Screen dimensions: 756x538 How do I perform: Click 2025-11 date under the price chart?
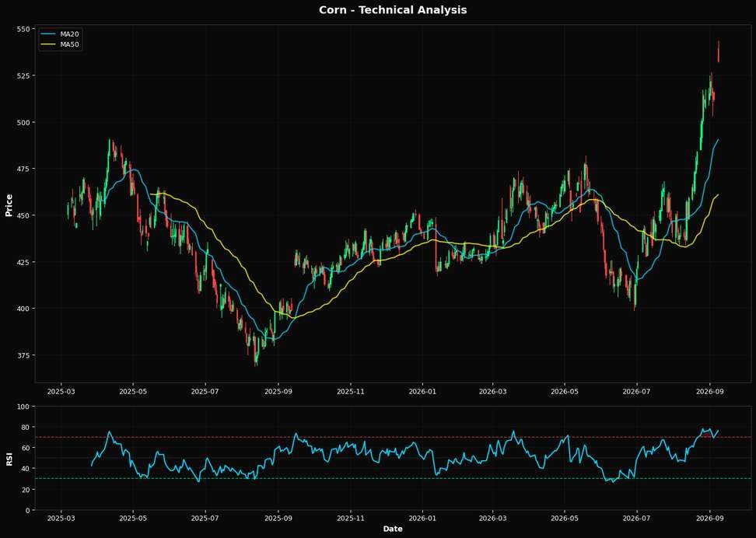point(351,391)
